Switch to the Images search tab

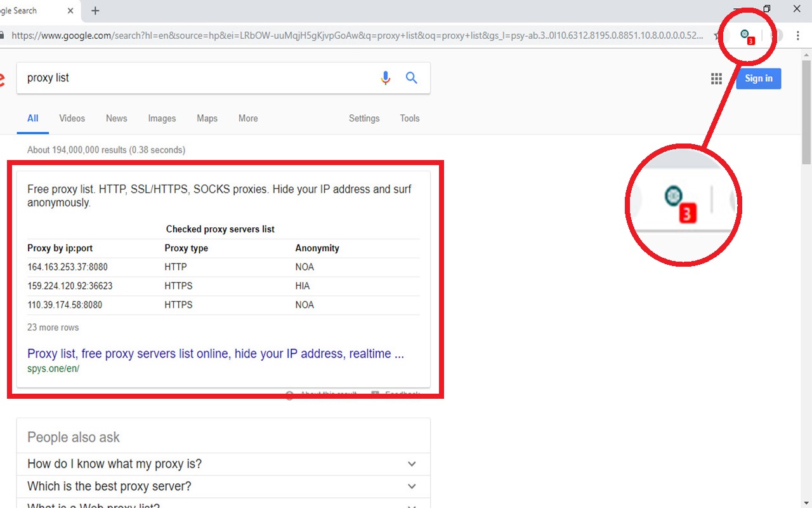(x=162, y=118)
